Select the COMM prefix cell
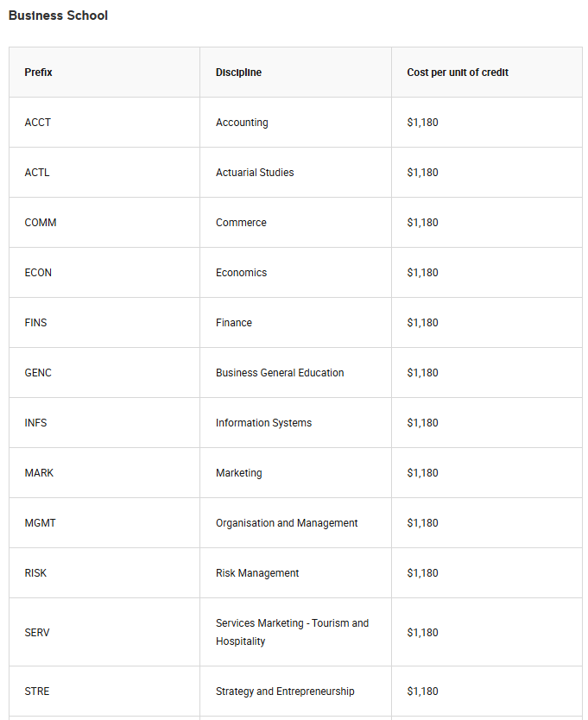Screen dimensions: 588x720 (41, 223)
